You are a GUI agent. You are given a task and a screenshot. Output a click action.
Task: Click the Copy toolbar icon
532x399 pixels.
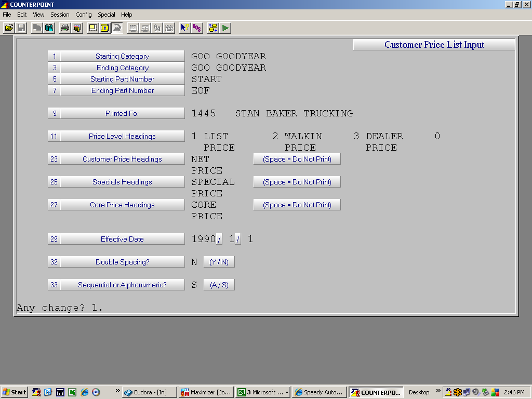pos(37,28)
